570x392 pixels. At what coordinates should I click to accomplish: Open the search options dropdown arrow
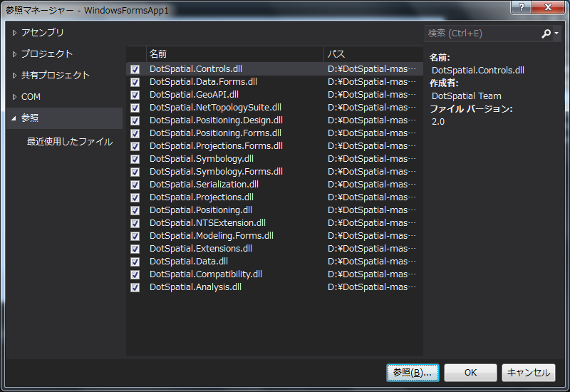[x=556, y=33]
